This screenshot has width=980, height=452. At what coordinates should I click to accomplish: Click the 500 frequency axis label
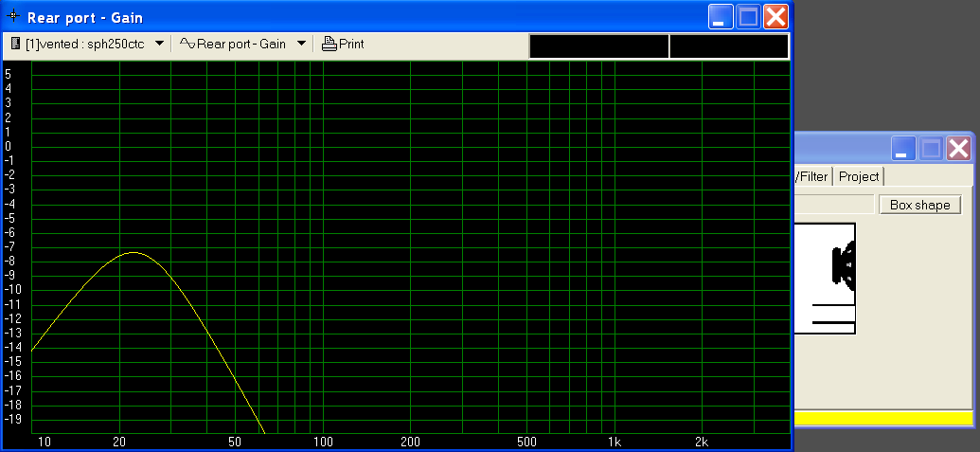pyautogui.click(x=526, y=443)
